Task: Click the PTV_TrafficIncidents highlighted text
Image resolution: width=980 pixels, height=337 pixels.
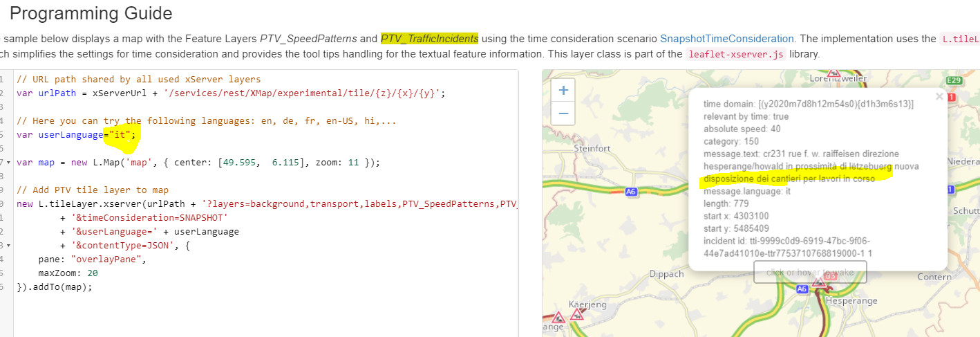Action: 429,39
